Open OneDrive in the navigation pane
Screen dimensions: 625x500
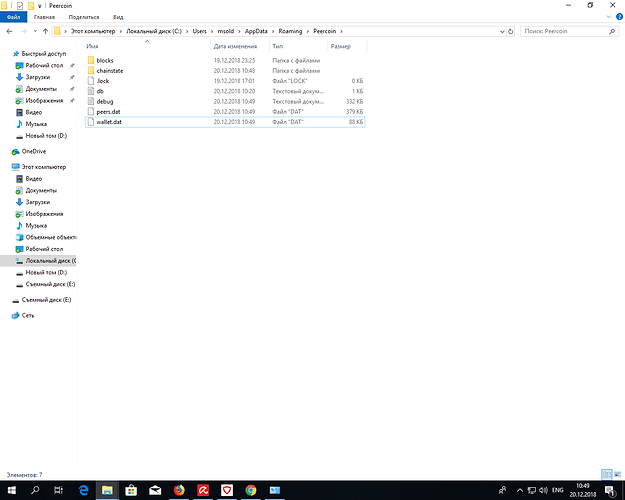pyautogui.click(x=34, y=152)
